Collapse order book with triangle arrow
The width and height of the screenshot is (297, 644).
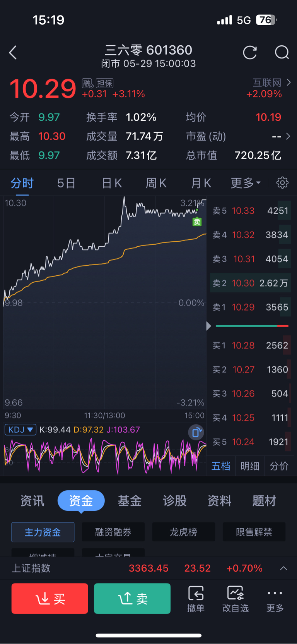tap(209, 326)
